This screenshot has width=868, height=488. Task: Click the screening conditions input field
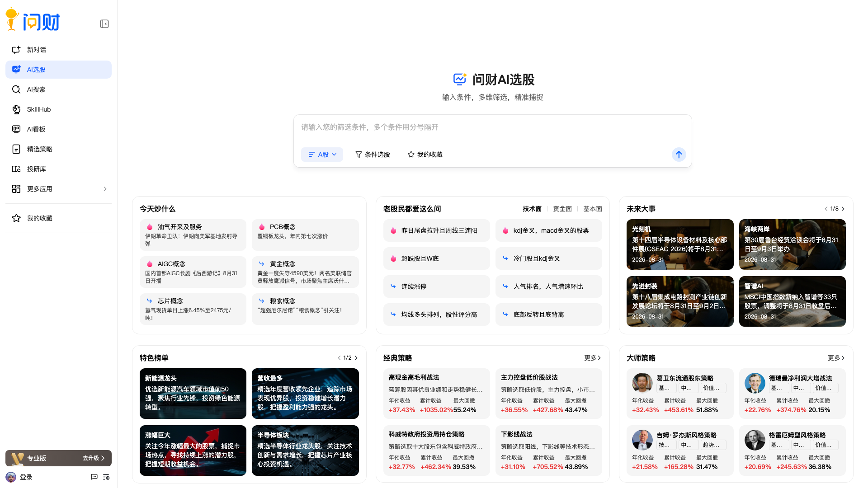(x=492, y=127)
